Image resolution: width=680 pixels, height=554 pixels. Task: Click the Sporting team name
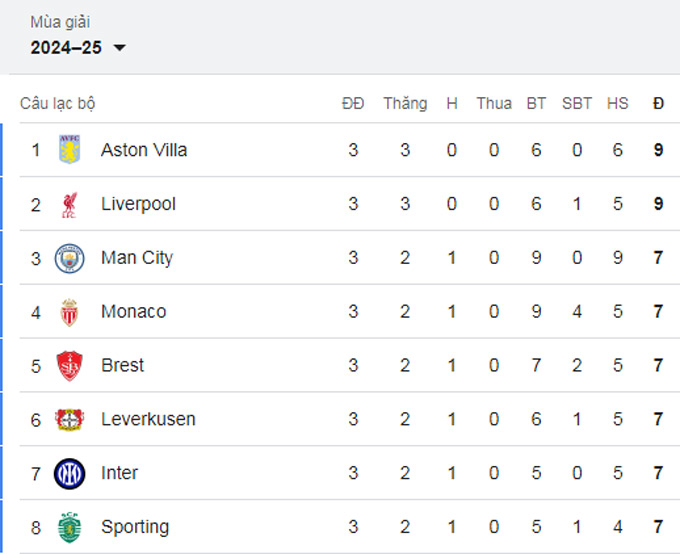click(x=135, y=528)
